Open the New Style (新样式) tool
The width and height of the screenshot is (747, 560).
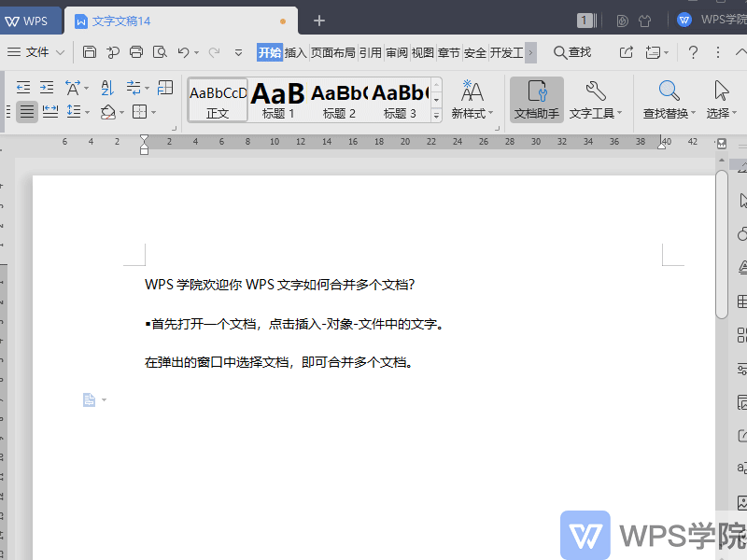470,100
